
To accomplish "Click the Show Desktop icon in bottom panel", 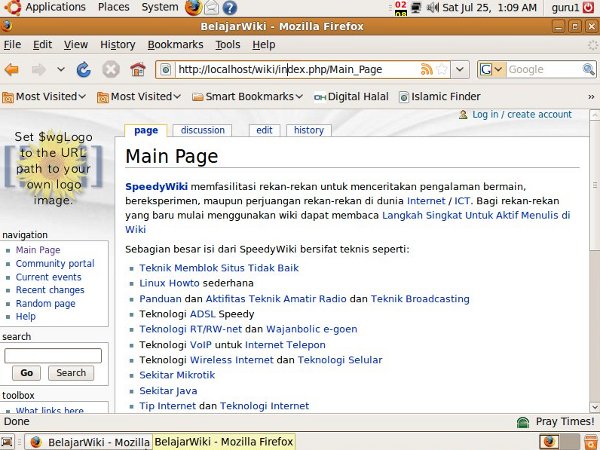I will 7,442.
